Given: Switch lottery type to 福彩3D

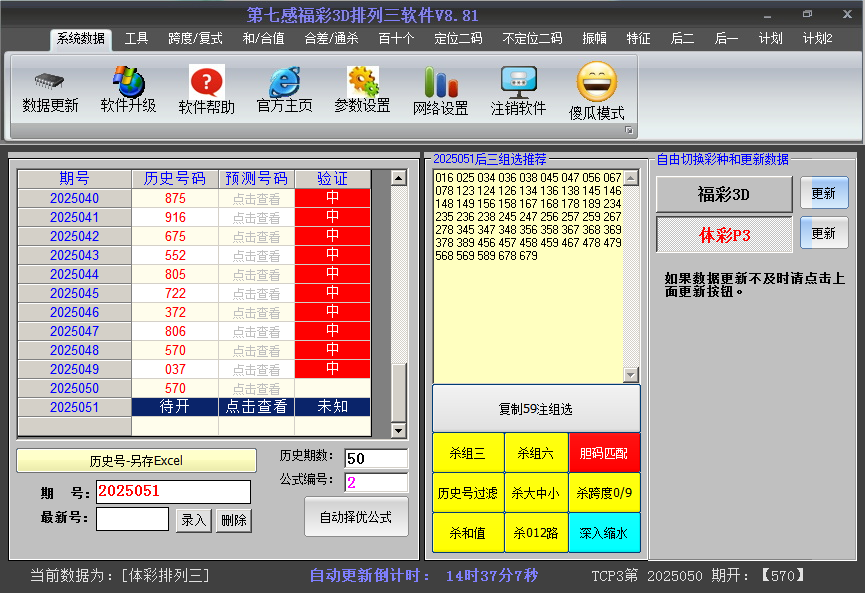Looking at the screenshot, I should 723,195.
